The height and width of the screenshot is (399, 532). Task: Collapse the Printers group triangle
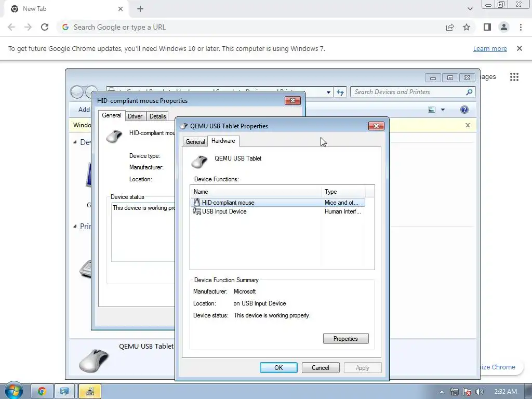[75, 227]
